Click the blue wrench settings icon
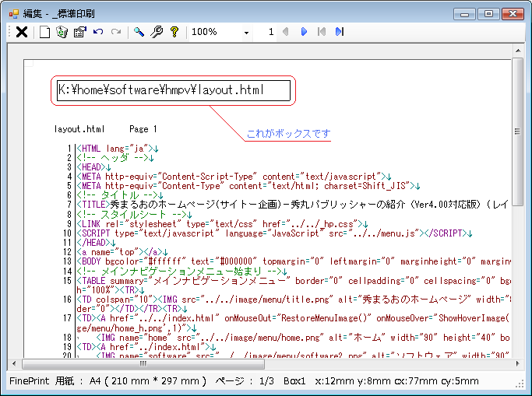 point(139,32)
